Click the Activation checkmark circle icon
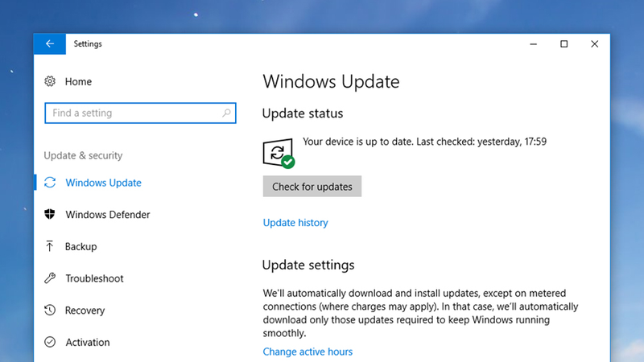This screenshot has height=362, width=644. [x=50, y=342]
